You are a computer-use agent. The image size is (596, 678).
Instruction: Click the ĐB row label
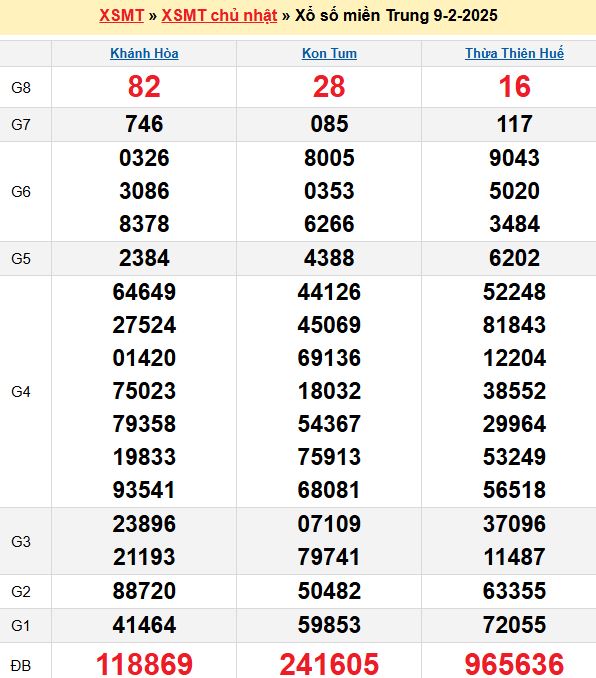point(21,665)
